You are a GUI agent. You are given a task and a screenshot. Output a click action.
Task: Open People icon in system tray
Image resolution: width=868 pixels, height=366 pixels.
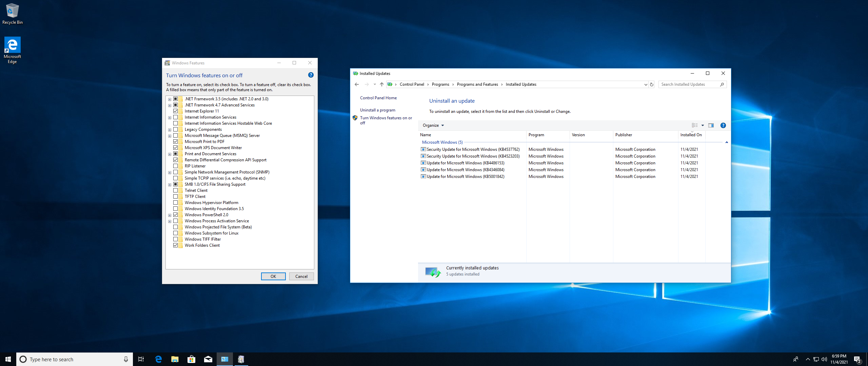pos(796,359)
